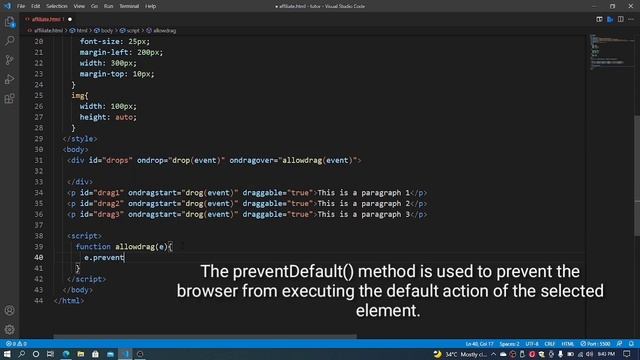
Task: Click the volume icon in the system tray
Action: click(589, 354)
